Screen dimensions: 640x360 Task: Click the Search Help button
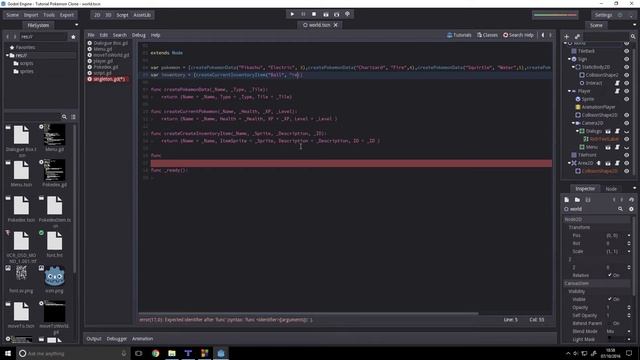tap(518, 35)
